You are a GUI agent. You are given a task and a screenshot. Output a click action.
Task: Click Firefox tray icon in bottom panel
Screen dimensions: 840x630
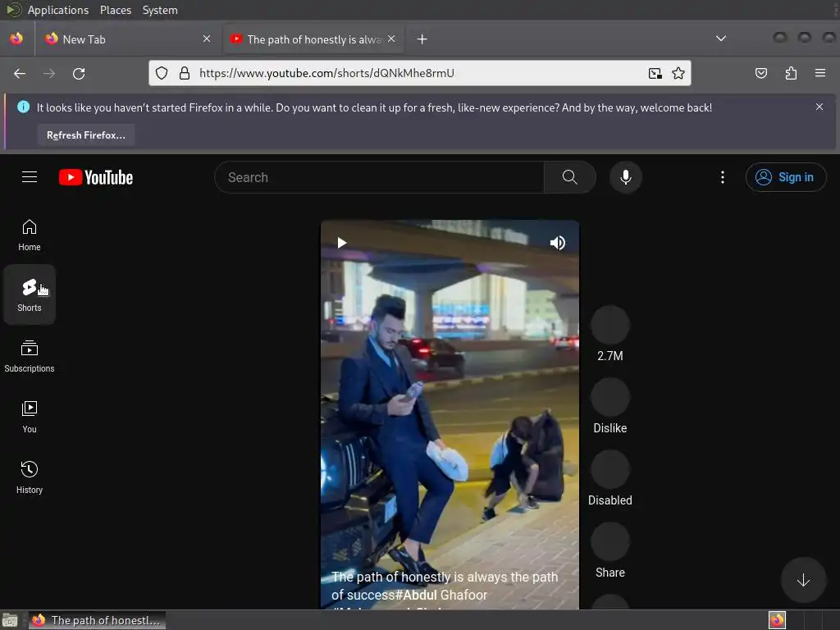(x=777, y=620)
